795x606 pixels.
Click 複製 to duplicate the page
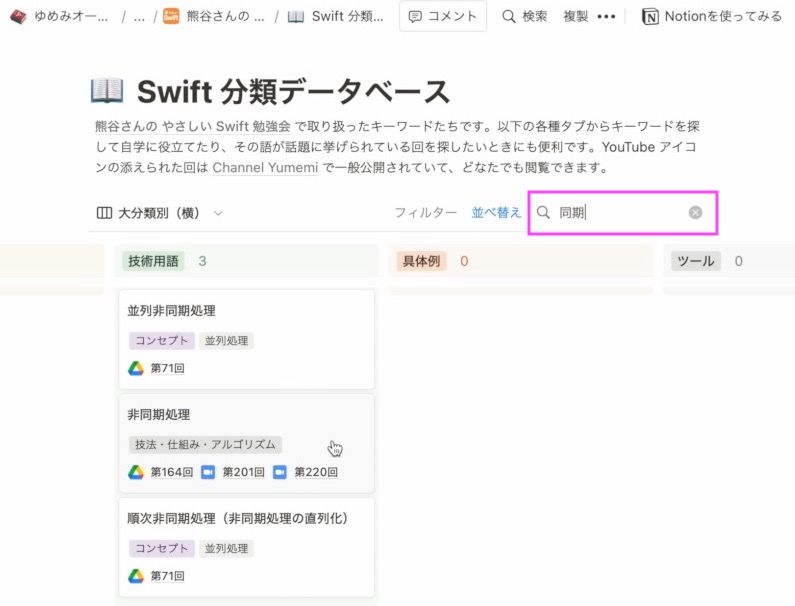(575, 16)
